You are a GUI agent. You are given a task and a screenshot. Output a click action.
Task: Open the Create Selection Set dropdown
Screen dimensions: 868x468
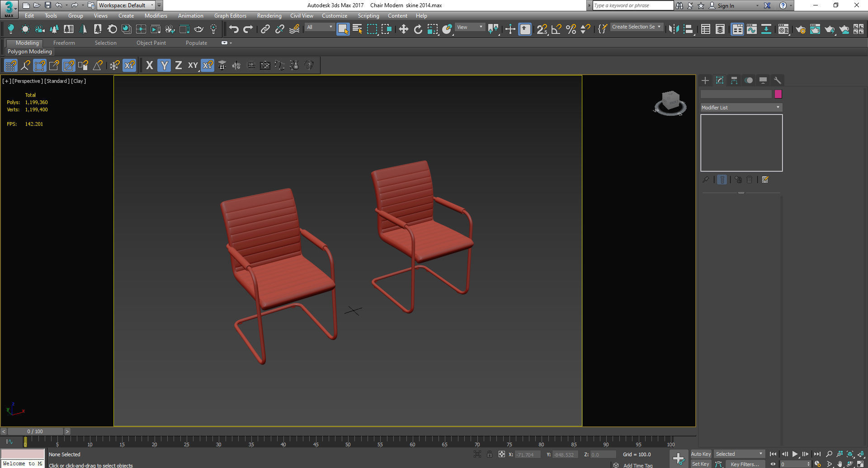click(637, 27)
